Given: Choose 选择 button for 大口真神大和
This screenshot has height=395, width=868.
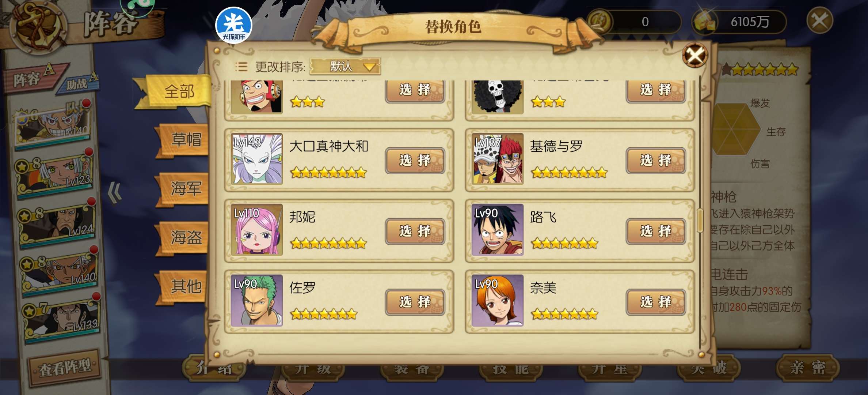Looking at the screenshot, I should (x=415, y=160).
